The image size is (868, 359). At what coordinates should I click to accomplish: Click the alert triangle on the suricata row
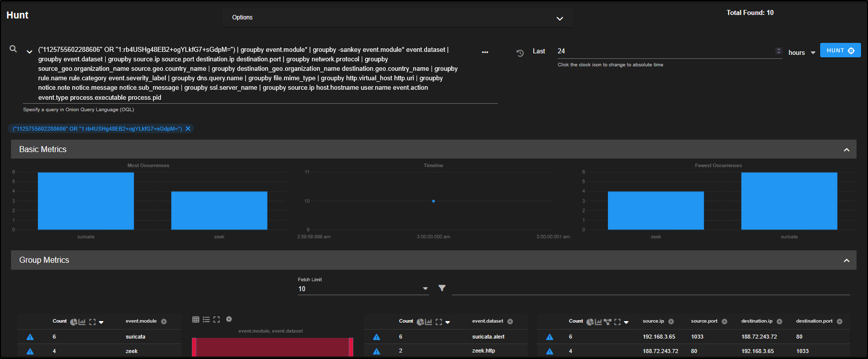[x=30, y=337]
